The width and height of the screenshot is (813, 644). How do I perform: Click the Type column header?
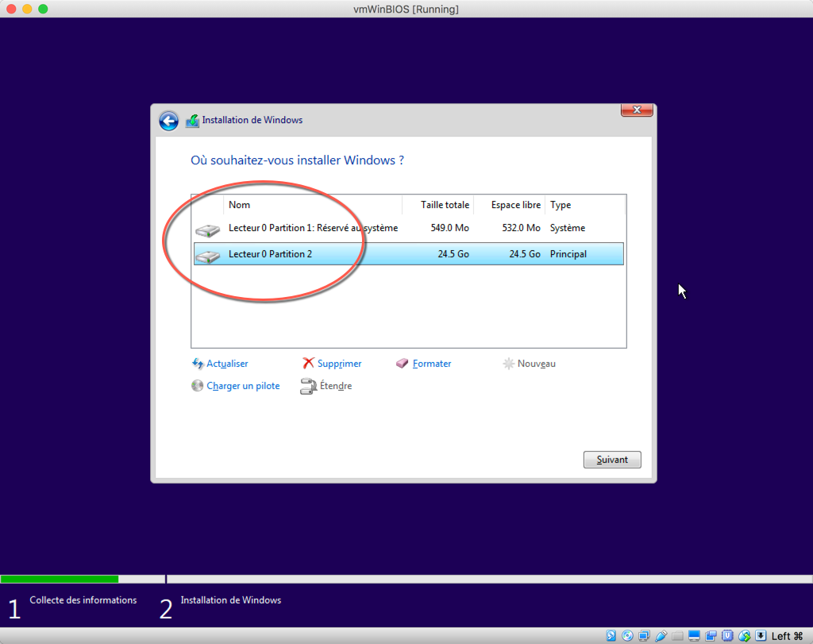coord(585,205)
